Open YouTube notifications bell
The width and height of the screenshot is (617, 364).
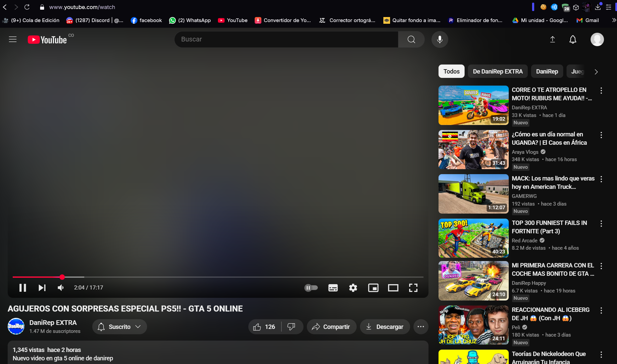coord(573,39)
